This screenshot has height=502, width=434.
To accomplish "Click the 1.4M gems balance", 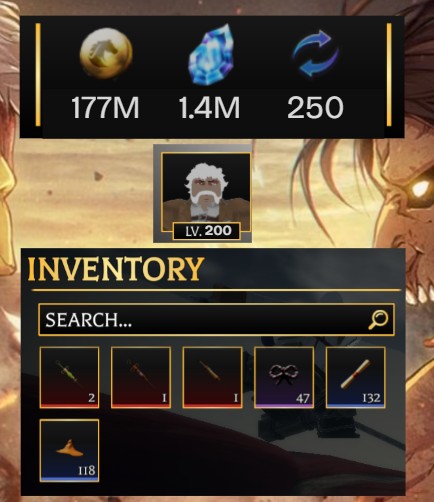I will tap(209, 107).
